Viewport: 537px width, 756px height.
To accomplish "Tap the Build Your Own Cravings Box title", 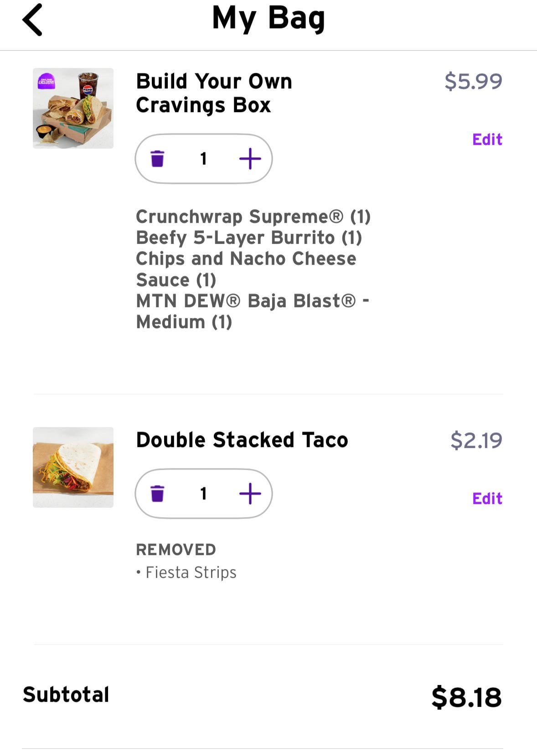I will [x=214, y=93].
